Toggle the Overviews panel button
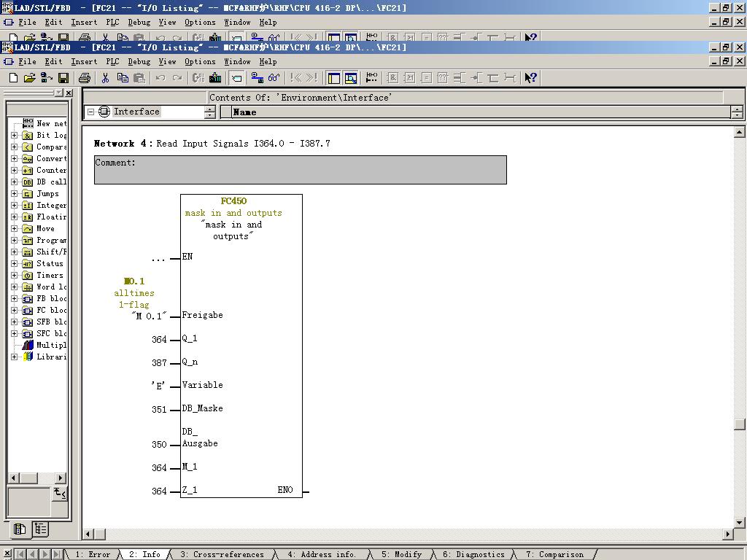This screenshot has width=747, height=560. pos(334,77)
